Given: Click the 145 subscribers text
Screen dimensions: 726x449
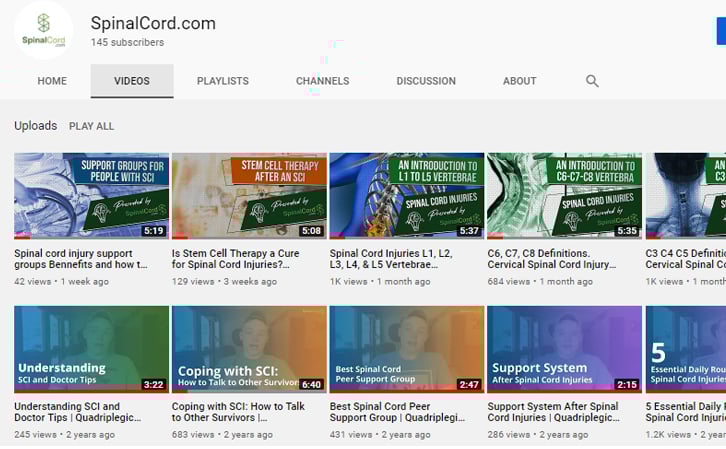Looking at the screenshot, I should 127,42.
